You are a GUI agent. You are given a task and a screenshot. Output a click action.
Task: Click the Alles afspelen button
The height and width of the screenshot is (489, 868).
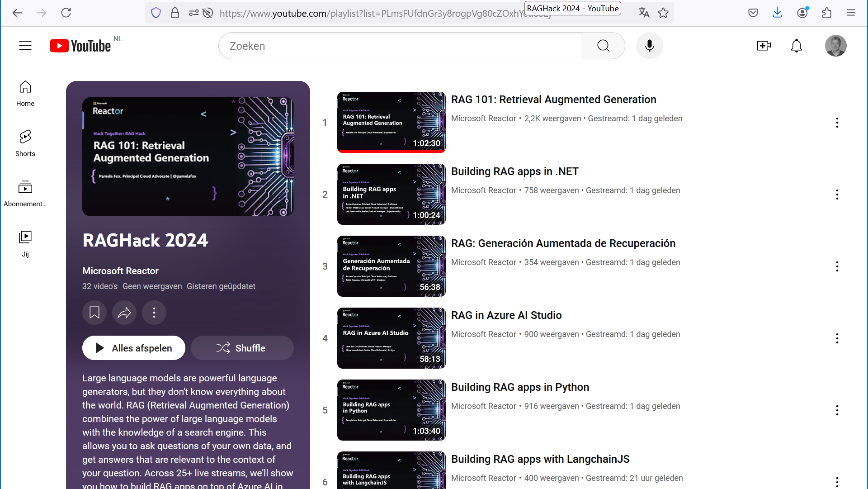[134, 348]
